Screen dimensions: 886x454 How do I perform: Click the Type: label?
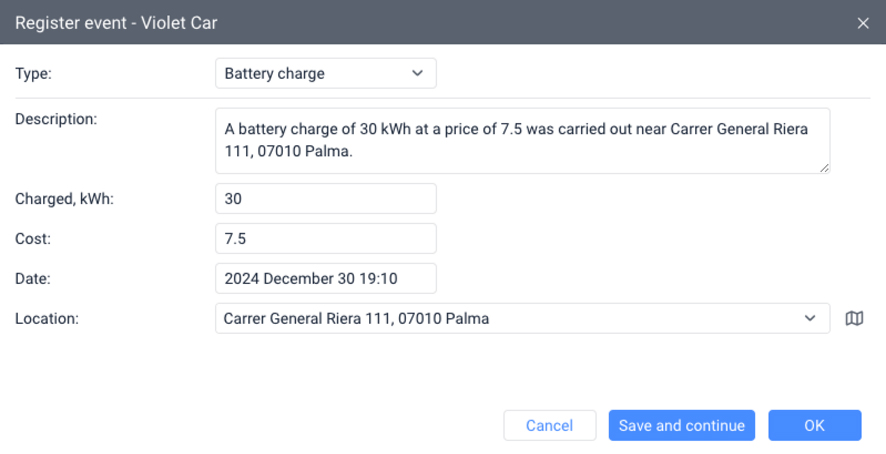point(33,73)
